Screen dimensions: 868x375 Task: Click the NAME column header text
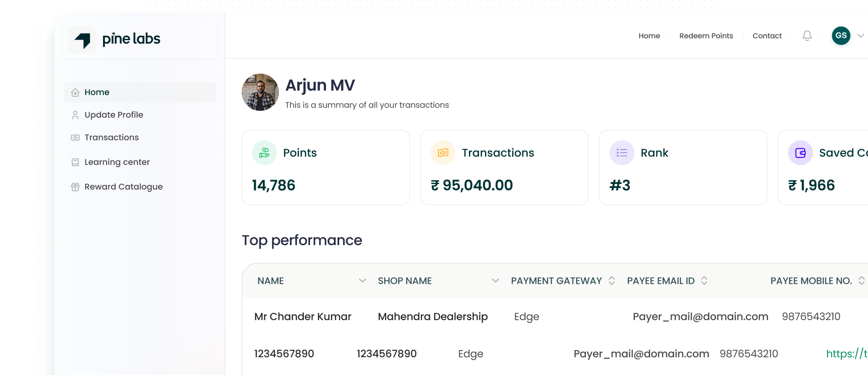point(271,281)
